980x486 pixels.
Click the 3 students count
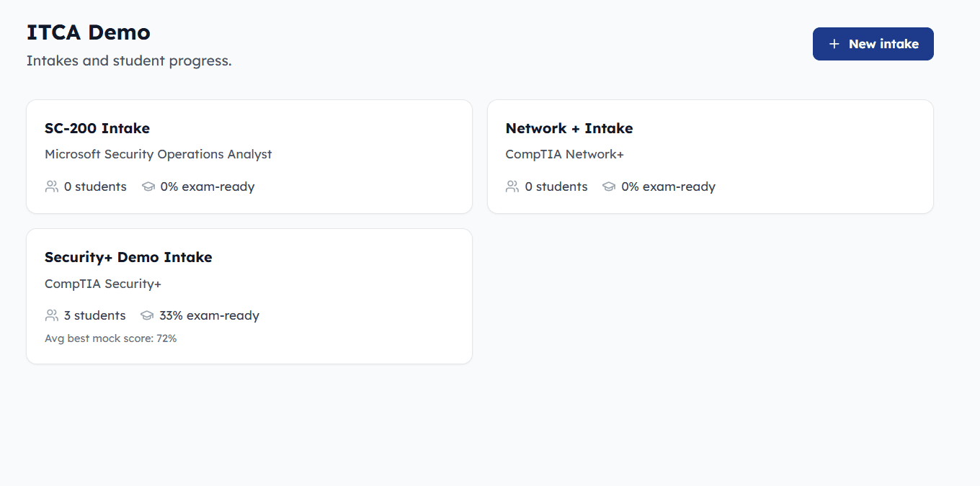coord(95,315)
